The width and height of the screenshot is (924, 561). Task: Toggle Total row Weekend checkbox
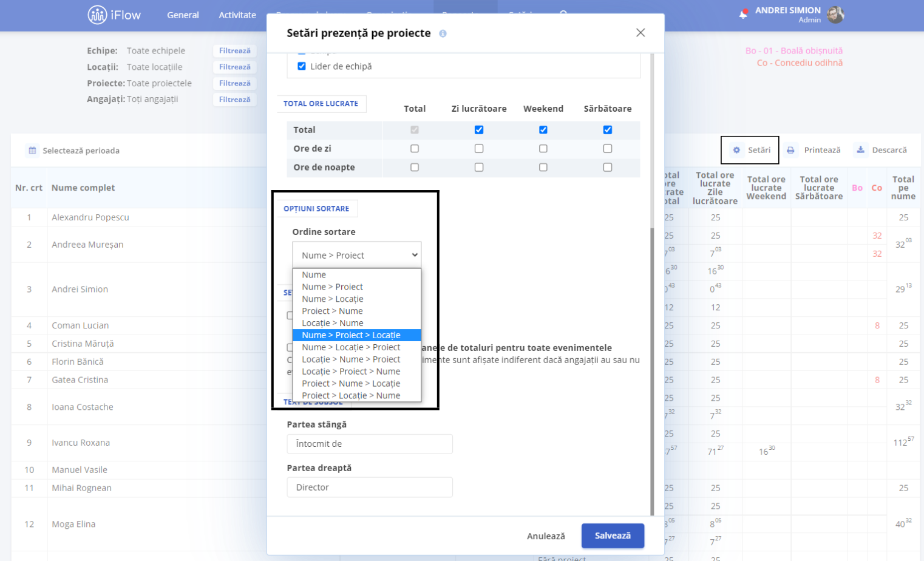[x=543, y=130]
